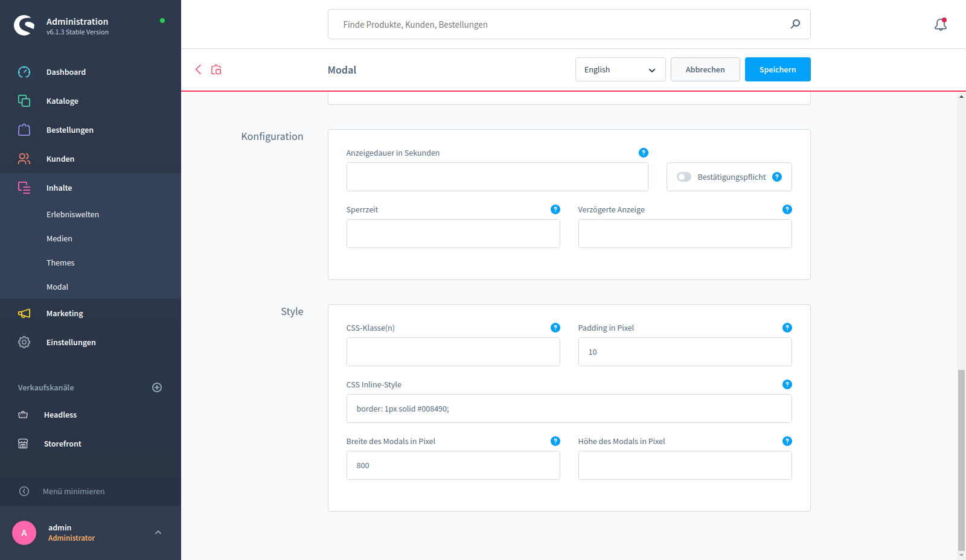Screen dimensions: 966x560
Task: Click the back arrow icon
Action: 198,69
